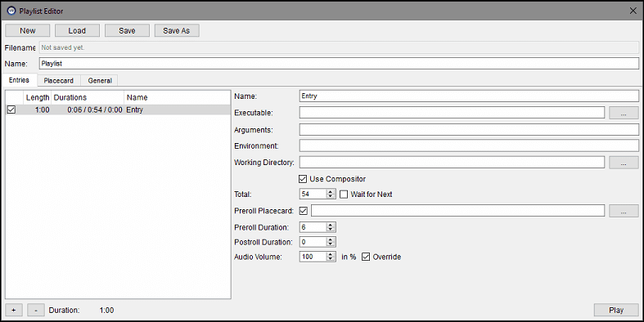Start playback with the Play button
Viewport: 644px width, 322px height.
tap(616, 310)
